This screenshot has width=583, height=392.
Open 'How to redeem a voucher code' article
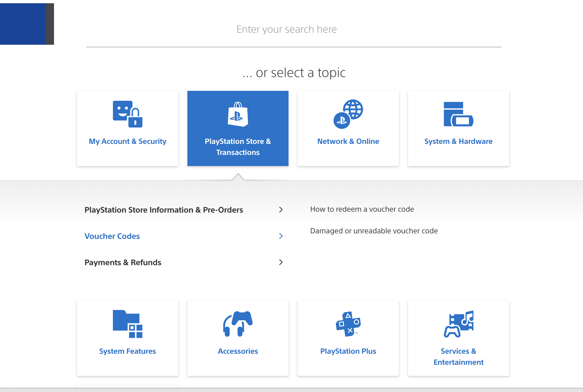(x=362, y=209)
